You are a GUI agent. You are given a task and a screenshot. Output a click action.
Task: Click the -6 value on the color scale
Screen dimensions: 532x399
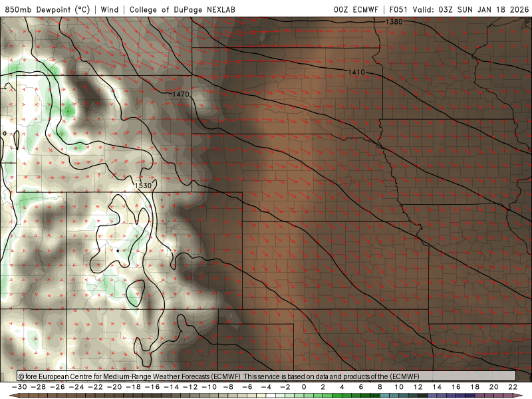[247, 387]
